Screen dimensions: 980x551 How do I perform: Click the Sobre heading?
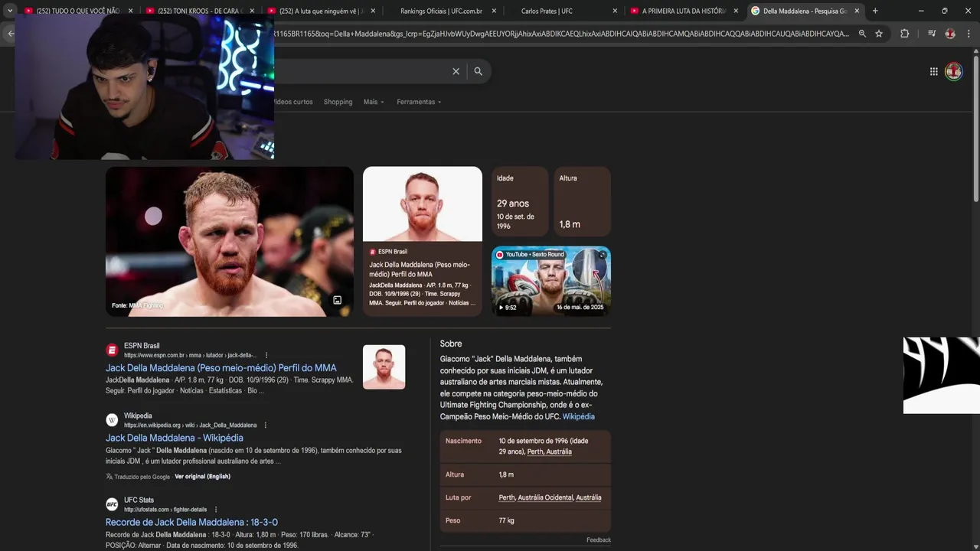[451, 344]
